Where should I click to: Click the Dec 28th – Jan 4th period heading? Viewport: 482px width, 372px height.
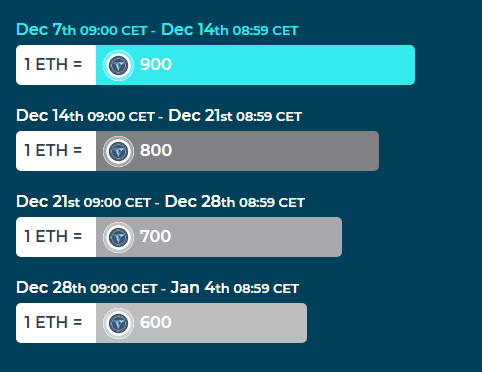(157, 288)
